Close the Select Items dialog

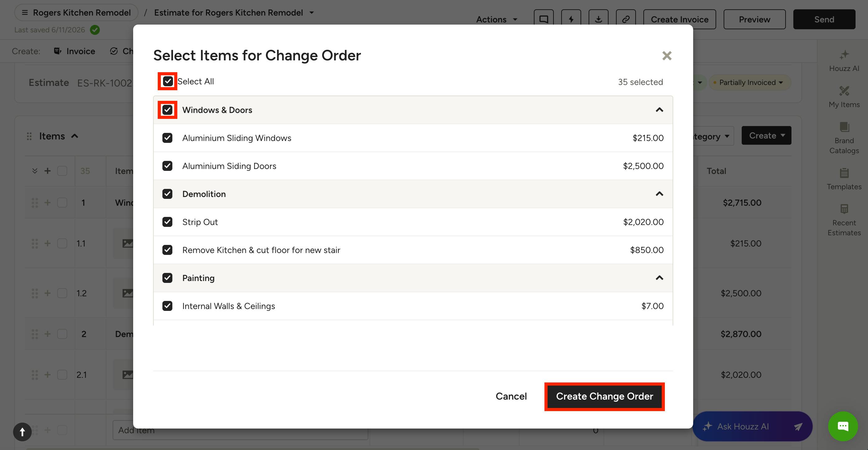tap(666, 56)
